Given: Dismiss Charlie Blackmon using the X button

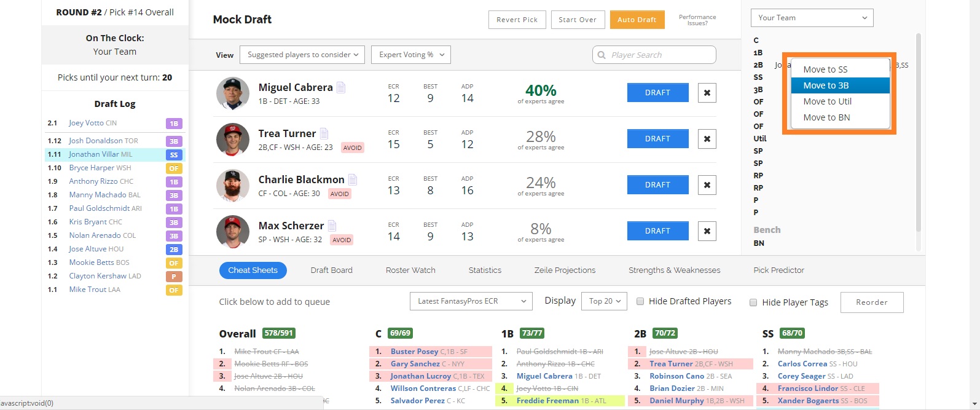Looking at the screenshot, I should (707, 185).
